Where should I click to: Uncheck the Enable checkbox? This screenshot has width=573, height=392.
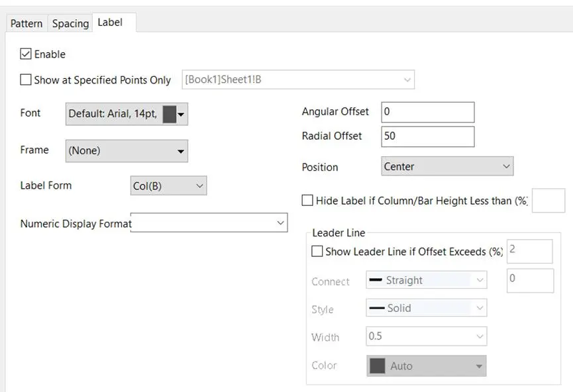coord(26,54)
